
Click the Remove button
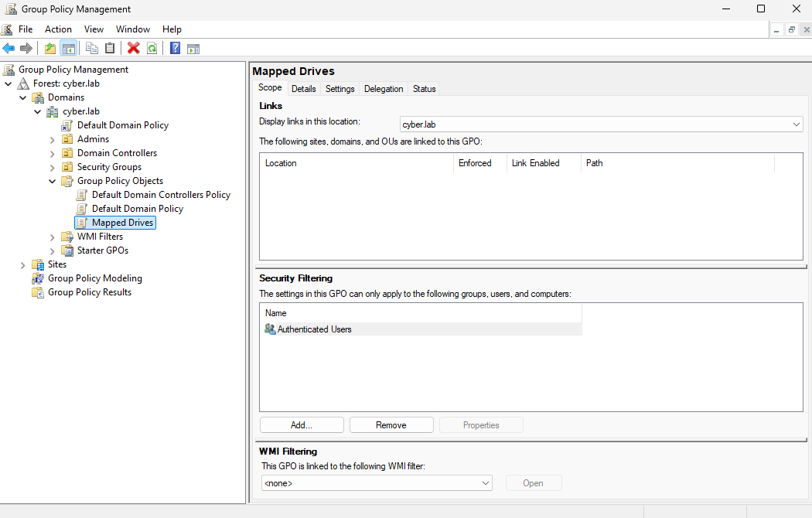391,425
